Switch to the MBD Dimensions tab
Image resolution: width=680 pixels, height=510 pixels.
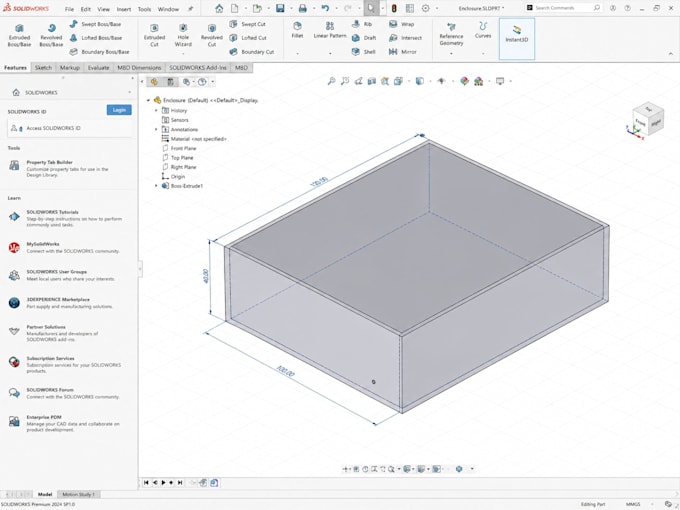click(139, 68)
